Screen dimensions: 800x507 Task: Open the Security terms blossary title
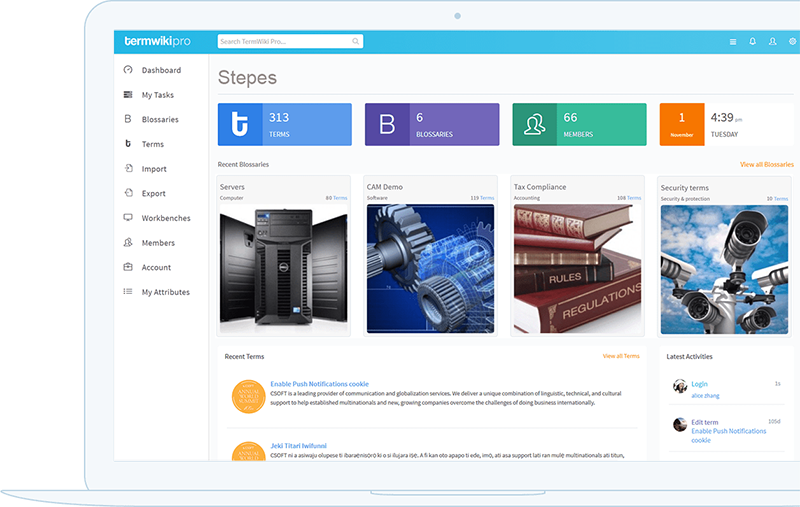(684, 188)
